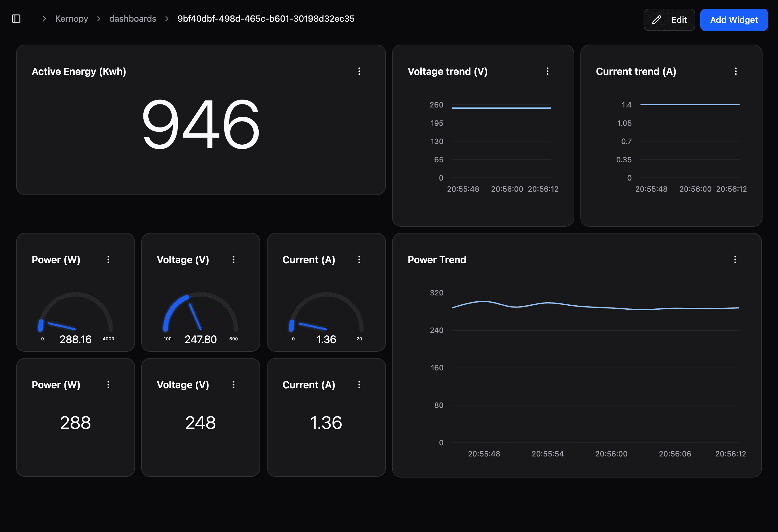
Task: Go to Kernopy breadcrumb
Action: 71,19
